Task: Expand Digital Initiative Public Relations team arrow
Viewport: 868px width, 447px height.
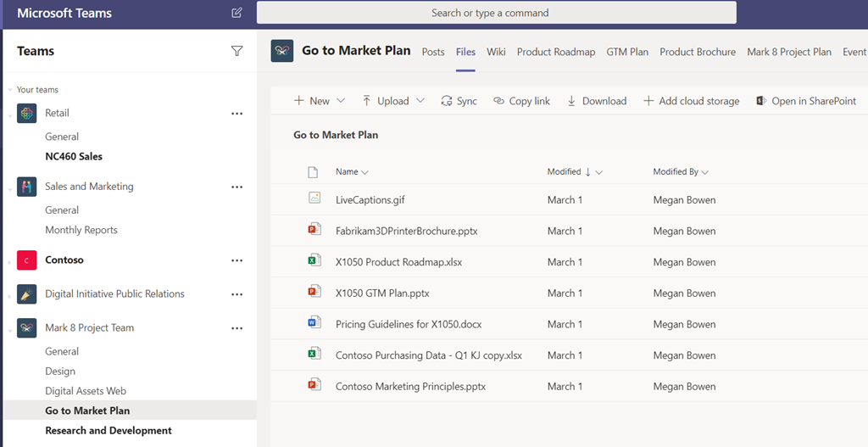Action: (x=10, y=296)
